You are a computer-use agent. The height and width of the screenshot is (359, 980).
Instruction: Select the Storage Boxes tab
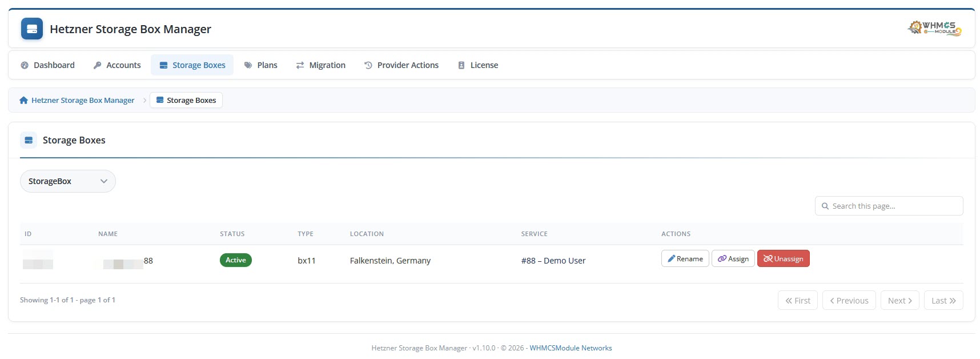point(192,65)
